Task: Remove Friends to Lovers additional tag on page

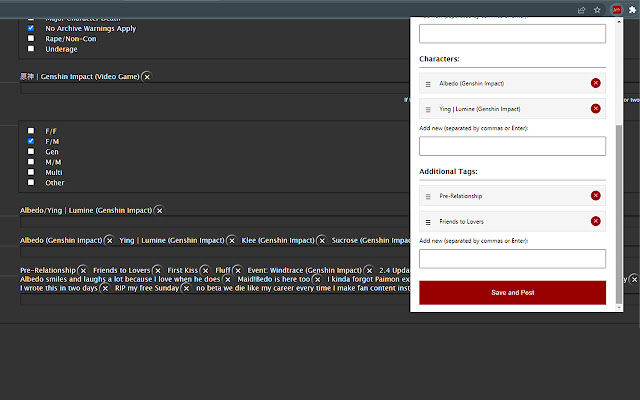Action: click(157, 270)
